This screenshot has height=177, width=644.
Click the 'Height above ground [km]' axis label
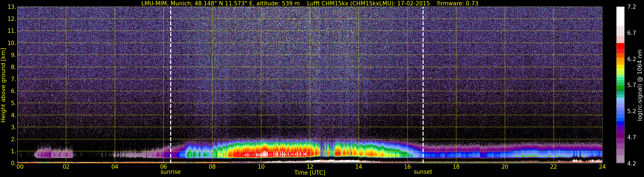click(3, 85)
